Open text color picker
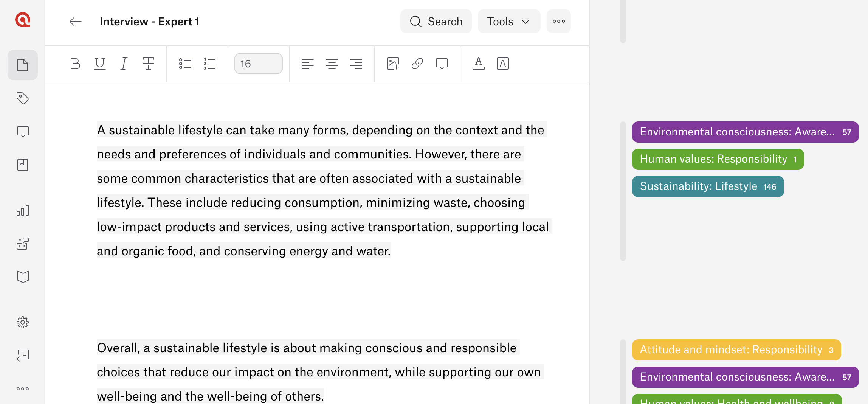868x404 pixels. coord(479,64)
